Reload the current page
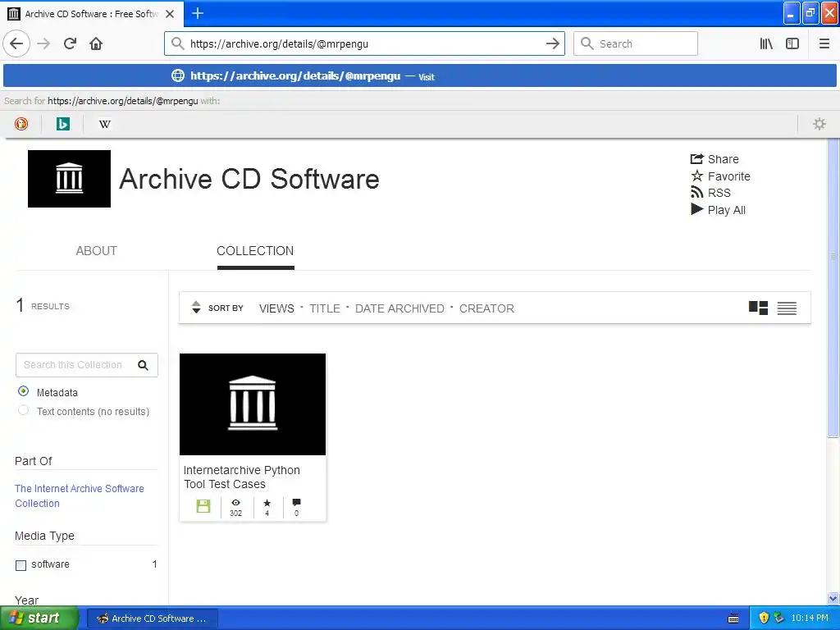840x630 pixels. (x=70, y=43)
